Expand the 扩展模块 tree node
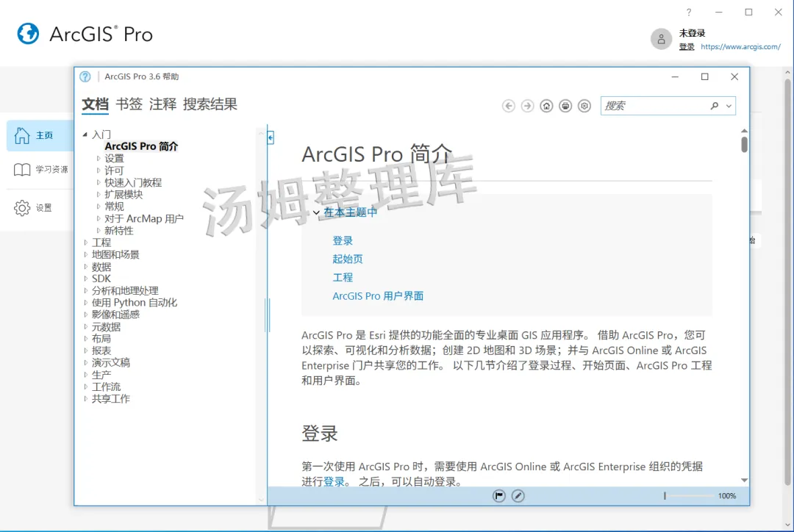The width and height of the screenshot is (794, 532). click(99, 195)
